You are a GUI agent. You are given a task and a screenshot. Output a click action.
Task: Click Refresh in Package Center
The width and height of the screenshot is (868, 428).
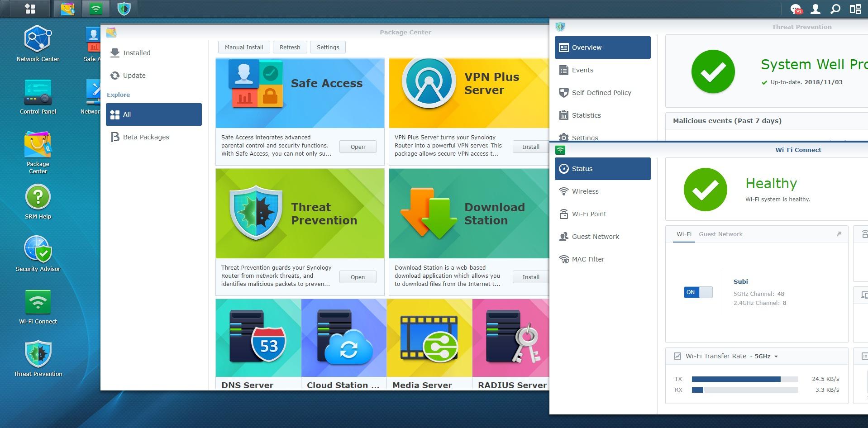[x=290, y=47]
